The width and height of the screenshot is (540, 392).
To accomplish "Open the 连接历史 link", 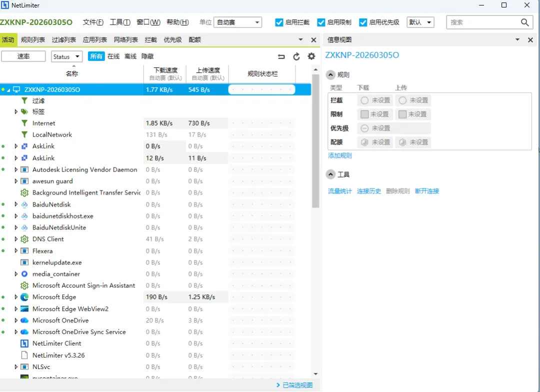I will point(369,191).
